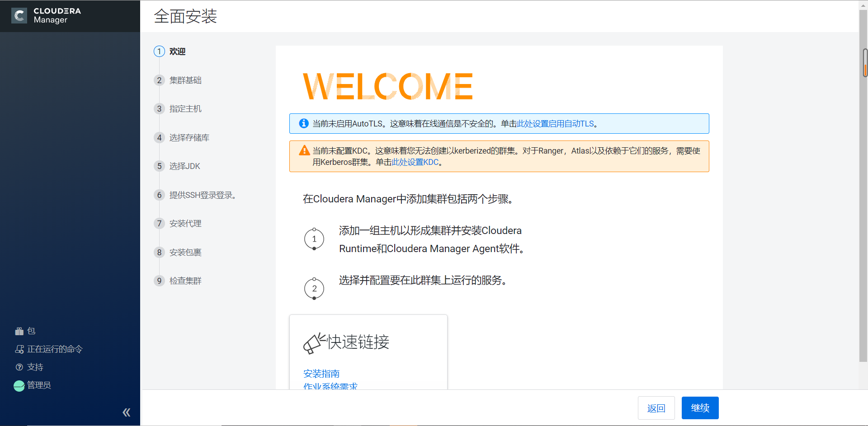Click text 在Cloudera Manager中添加集群包括两个步骤

408,199
